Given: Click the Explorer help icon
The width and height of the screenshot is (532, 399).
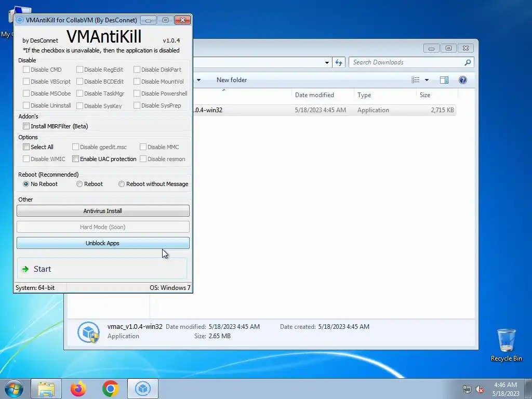Looking at the screenshot, I should pos(463,80).
